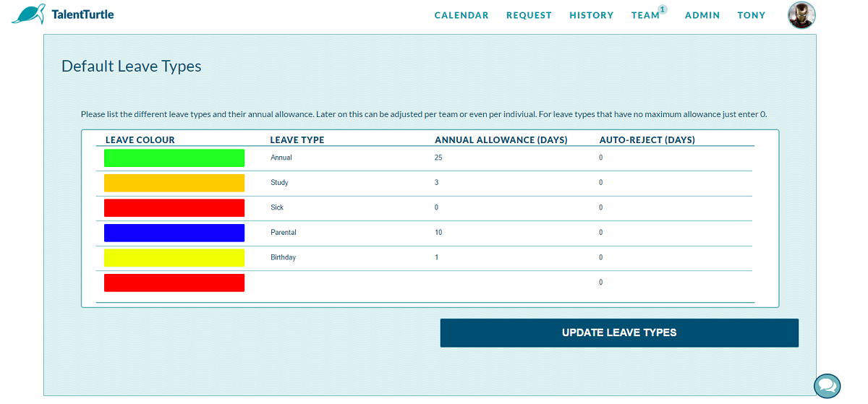Viewport: 868px width, 404px height.
Task: Select the colour swatch of the empty row
Action: tap(174, 283)
